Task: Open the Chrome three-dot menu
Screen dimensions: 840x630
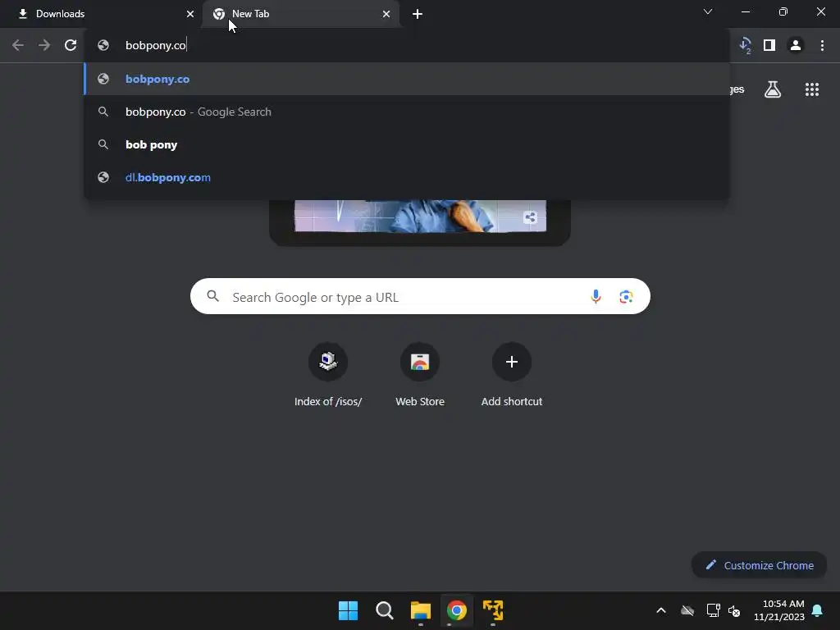Action: [822, 45]
